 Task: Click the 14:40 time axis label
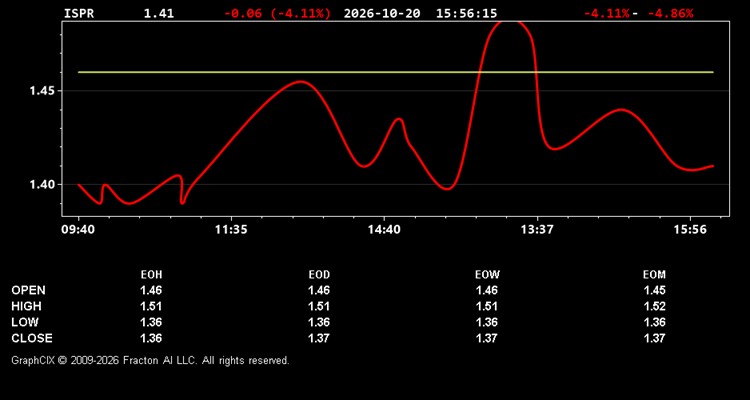(384, 230)
